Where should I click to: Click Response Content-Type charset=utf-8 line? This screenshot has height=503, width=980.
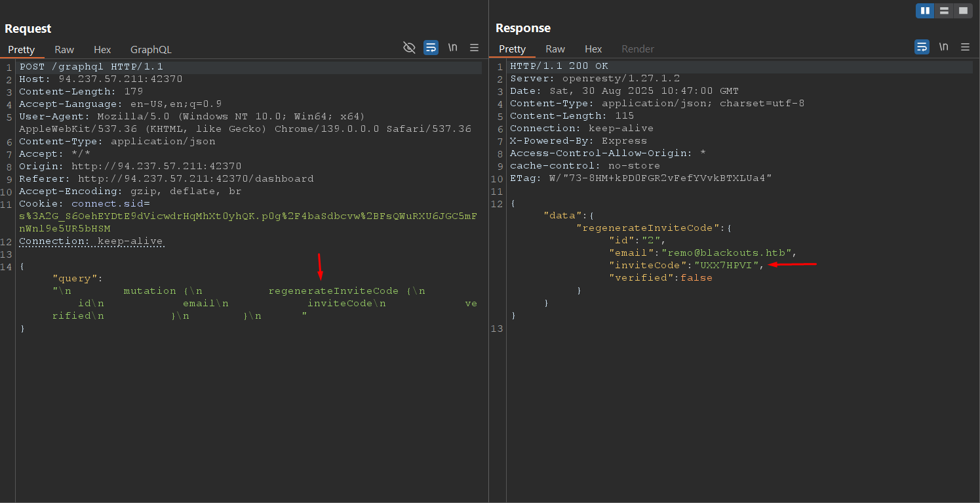pos(657,104)
